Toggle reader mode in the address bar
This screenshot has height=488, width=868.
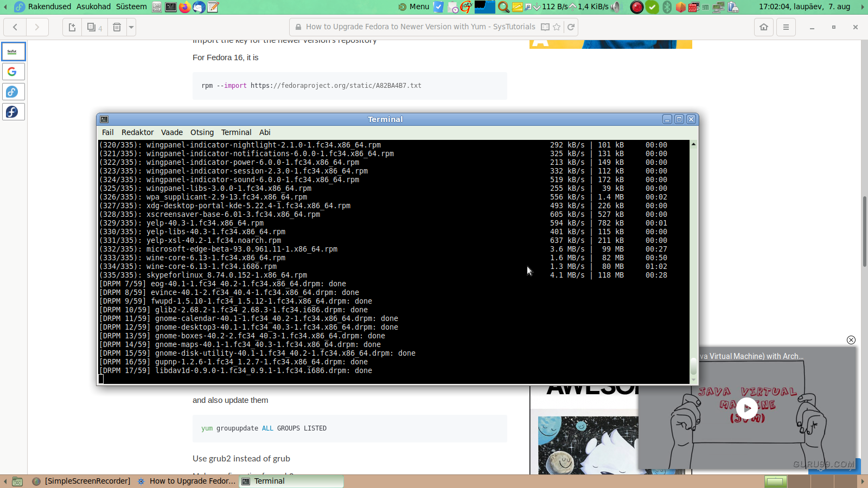click(x=545, y=27)
